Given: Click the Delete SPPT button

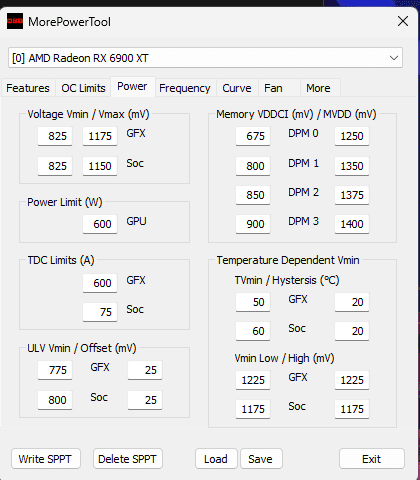Looking at the screenshot, I should [x=128, y=459].
